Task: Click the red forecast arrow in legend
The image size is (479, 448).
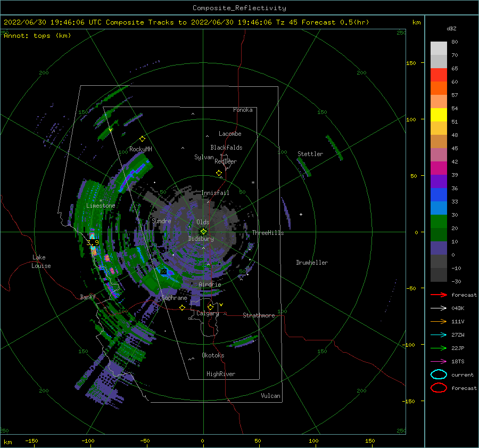Action: (x=439, y=295)
